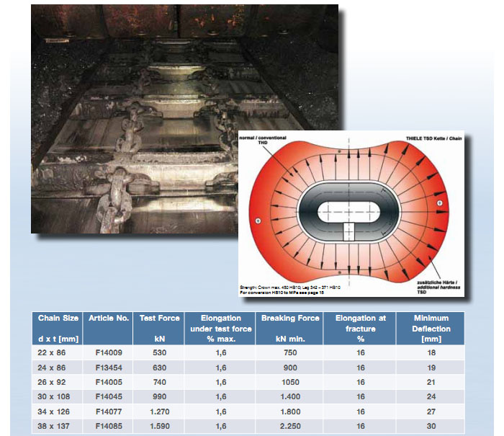Screen dimensions: 504x436
Task: Click the plus symbol on the diagram's left lobe
Action: (x=257, y=220)
